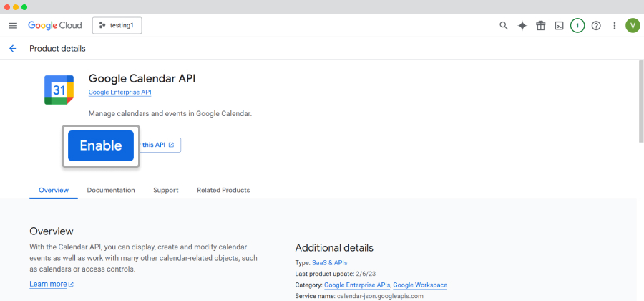Open the help question mark icon
Screen dimensions: 644x301
(x=596, y=26)
